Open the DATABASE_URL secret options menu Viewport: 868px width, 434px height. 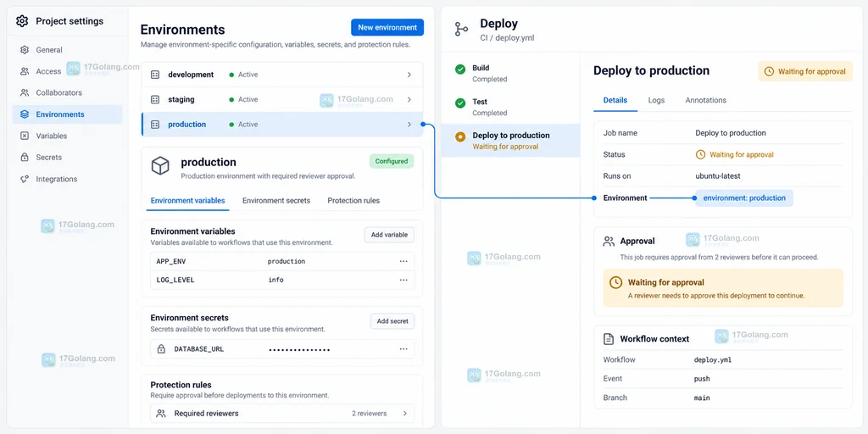pos(403,348)
